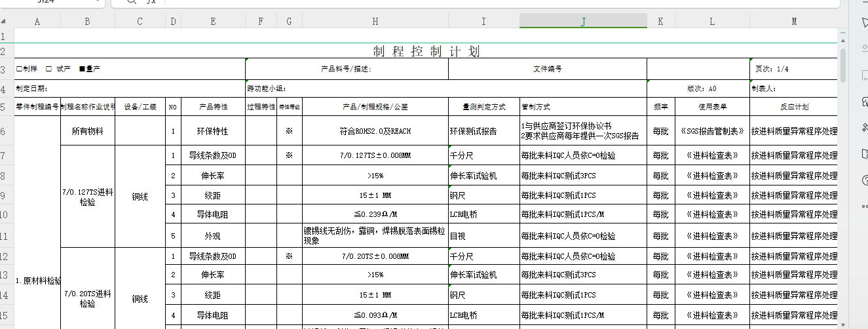
Task: Click into the formula bar input field
Action: 459,2
